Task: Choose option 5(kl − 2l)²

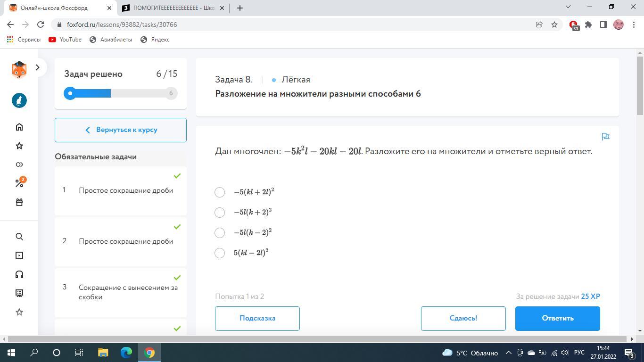Action: click(x=220, y=253)
